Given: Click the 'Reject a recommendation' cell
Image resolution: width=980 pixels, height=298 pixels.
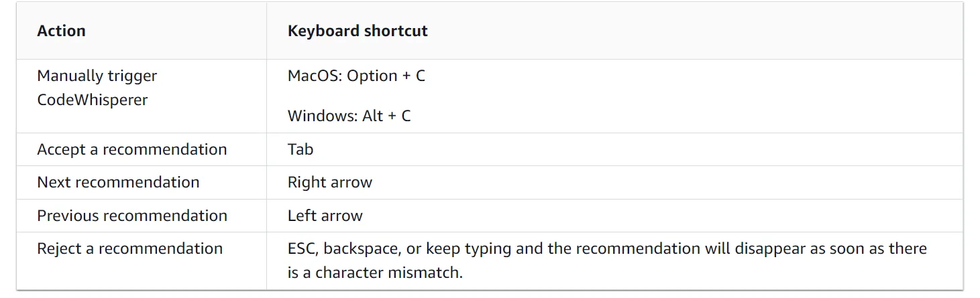Looking at the screenshot, I should (129, 248).
